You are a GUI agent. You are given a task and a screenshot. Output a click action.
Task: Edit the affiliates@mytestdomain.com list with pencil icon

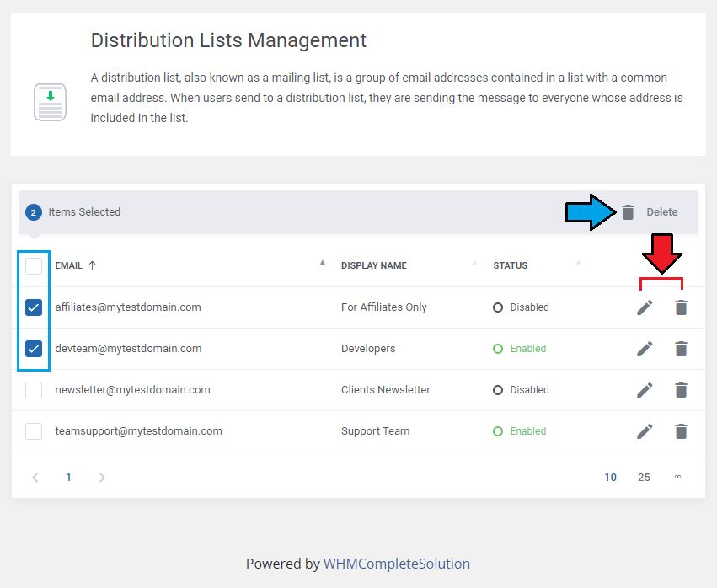[x=645, y=307]
